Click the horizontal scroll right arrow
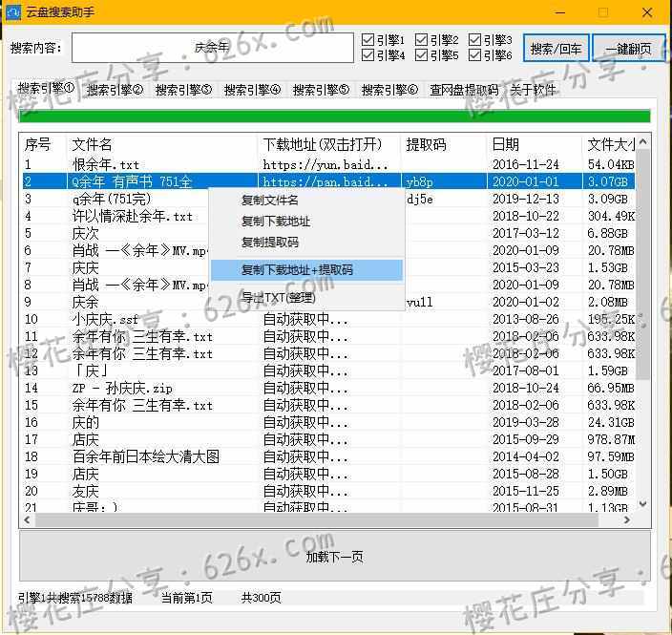 coord(626,520)
